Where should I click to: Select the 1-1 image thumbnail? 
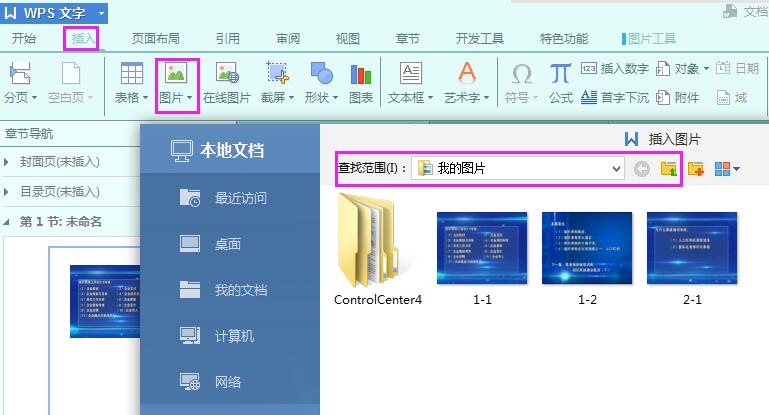tap(482, 248)
